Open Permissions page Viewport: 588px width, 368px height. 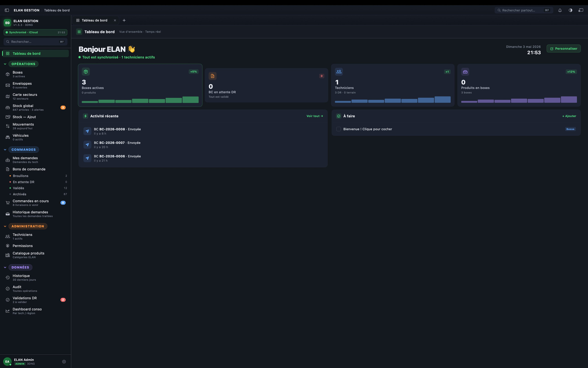(36, 246)
